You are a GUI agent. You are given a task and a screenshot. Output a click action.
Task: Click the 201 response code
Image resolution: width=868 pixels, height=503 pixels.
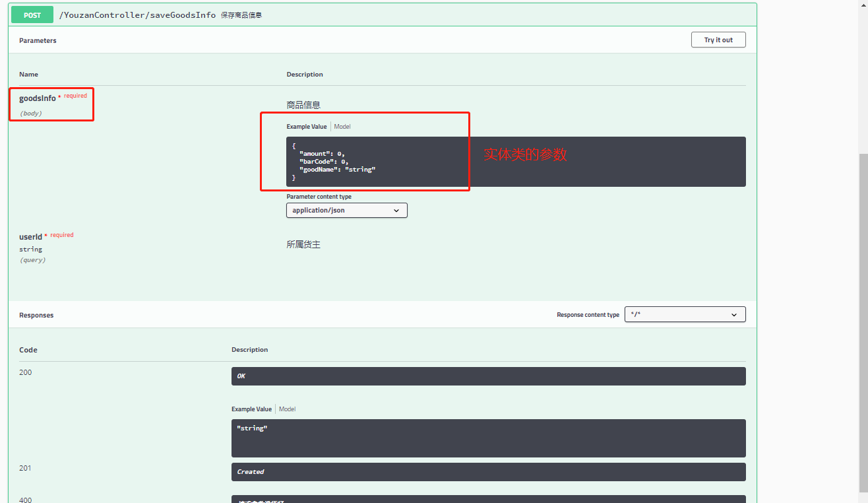25,468
